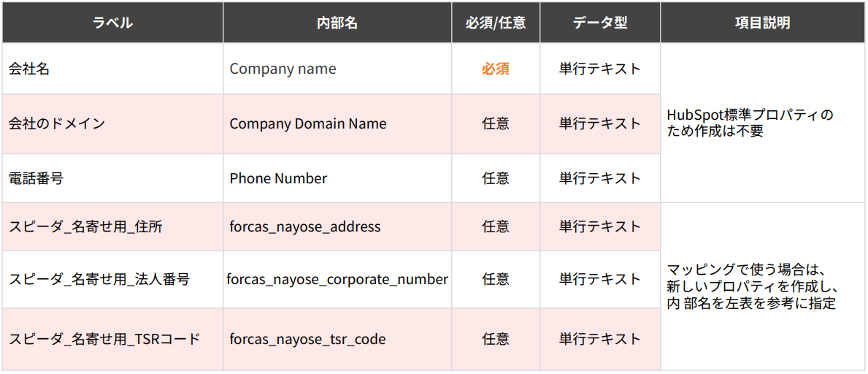
Task: Select the 電話番号 label cell
Action: (36, 178)
